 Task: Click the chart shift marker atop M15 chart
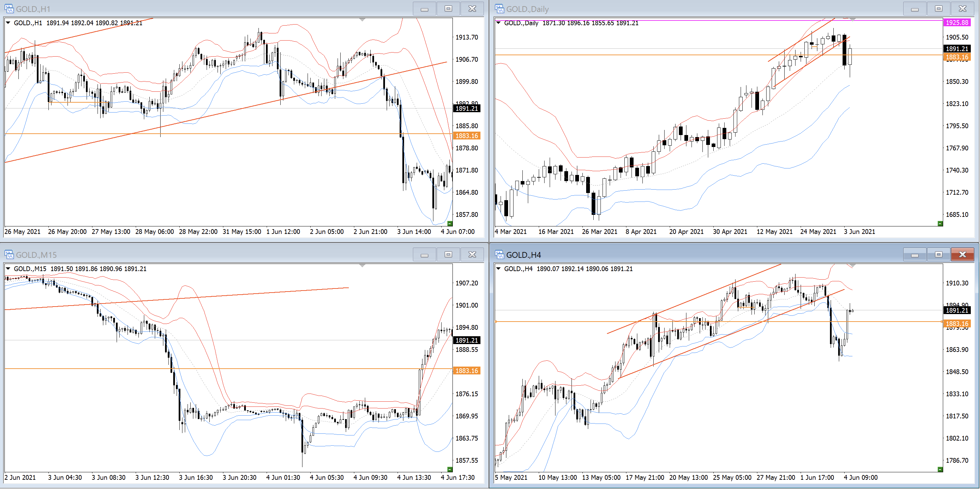(362, 266)
